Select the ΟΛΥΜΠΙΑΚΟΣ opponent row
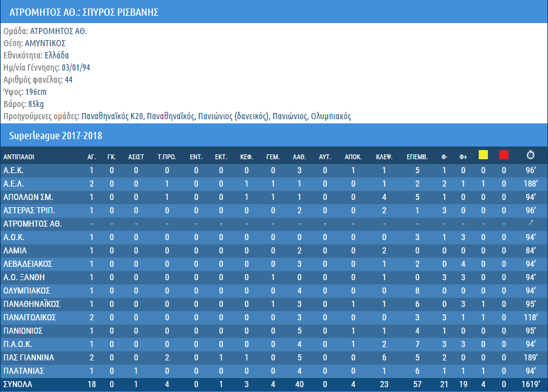This screenshot has width=548, height=392. (274, 291)
